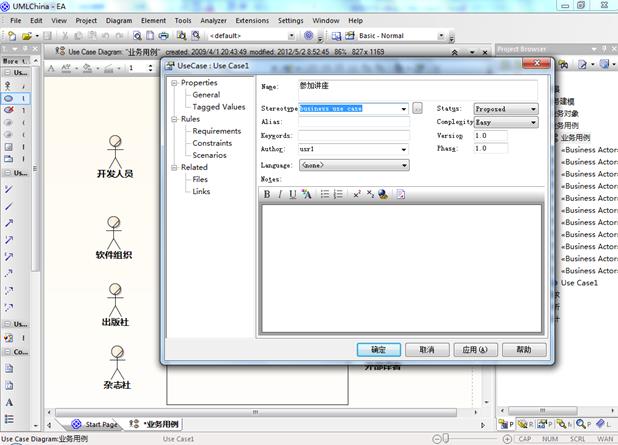618x445 pixels.
Task: Click the Use association line tool in toolbox
Action: pyautogui.click(x=9, y=189)
